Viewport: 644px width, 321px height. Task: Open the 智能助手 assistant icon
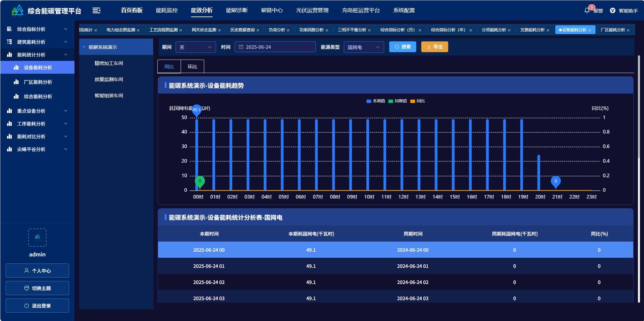(613, 10)
